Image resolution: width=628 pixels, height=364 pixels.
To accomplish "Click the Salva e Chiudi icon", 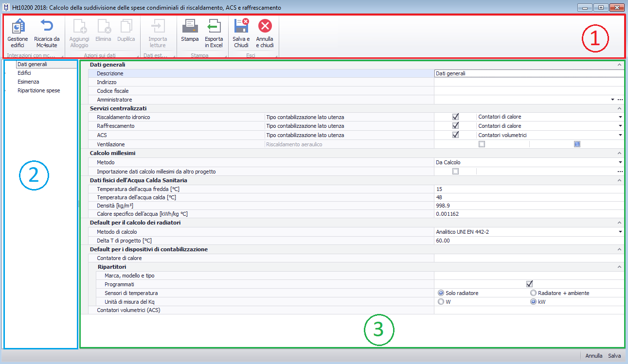I will click(241, 27).
